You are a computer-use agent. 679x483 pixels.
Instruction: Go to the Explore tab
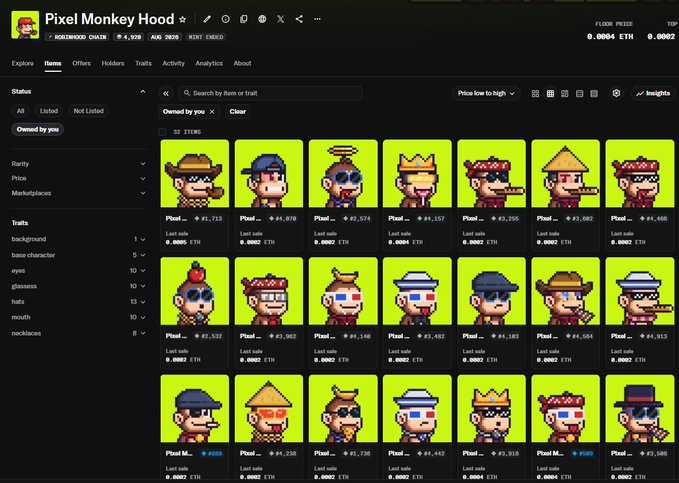point(23,63)
